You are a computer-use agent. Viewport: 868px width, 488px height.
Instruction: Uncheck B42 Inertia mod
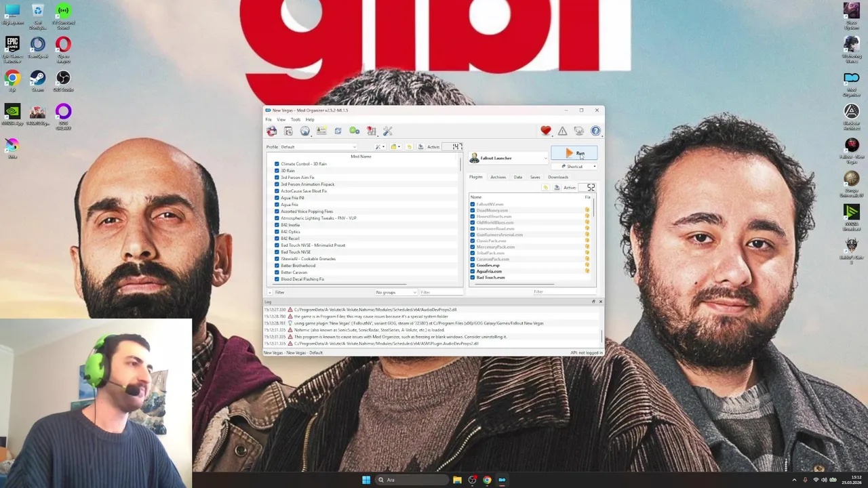coord(277,225)
